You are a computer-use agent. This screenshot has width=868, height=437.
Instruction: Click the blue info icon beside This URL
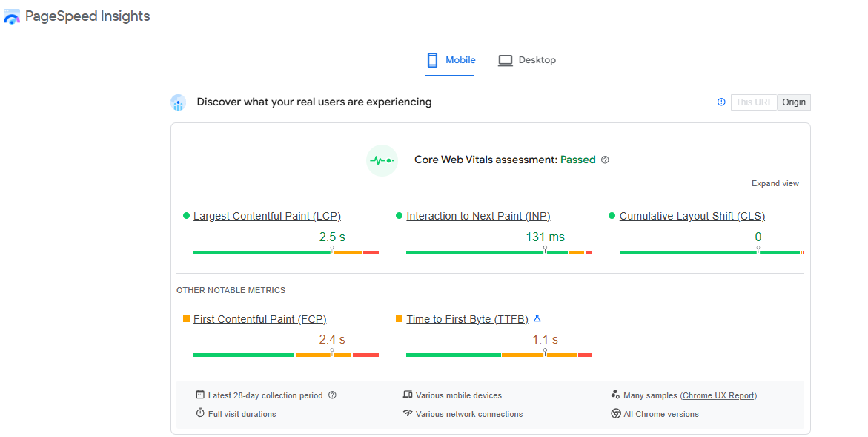coord(721,102)
